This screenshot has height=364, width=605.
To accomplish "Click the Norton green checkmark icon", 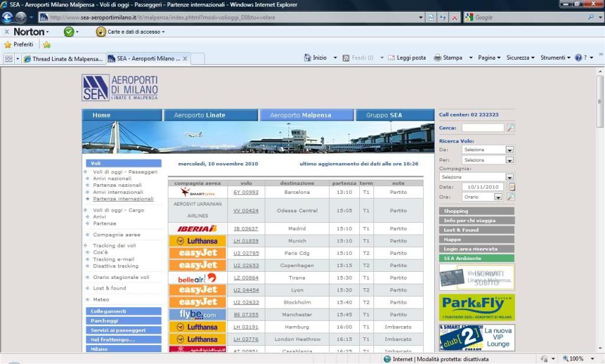I will coord(69,32).
